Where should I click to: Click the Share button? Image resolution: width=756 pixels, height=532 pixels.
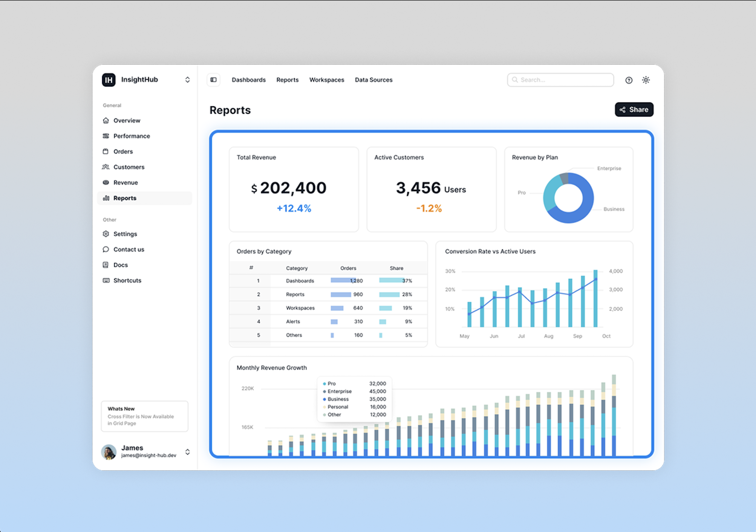634,110
